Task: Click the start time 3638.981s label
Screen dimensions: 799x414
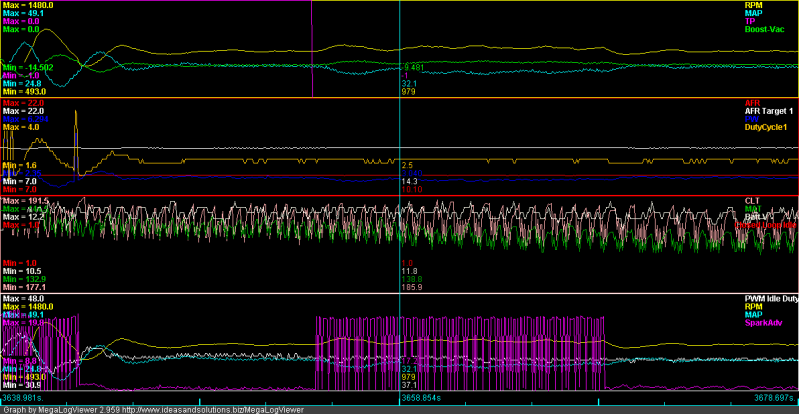Action: point(20,397)
